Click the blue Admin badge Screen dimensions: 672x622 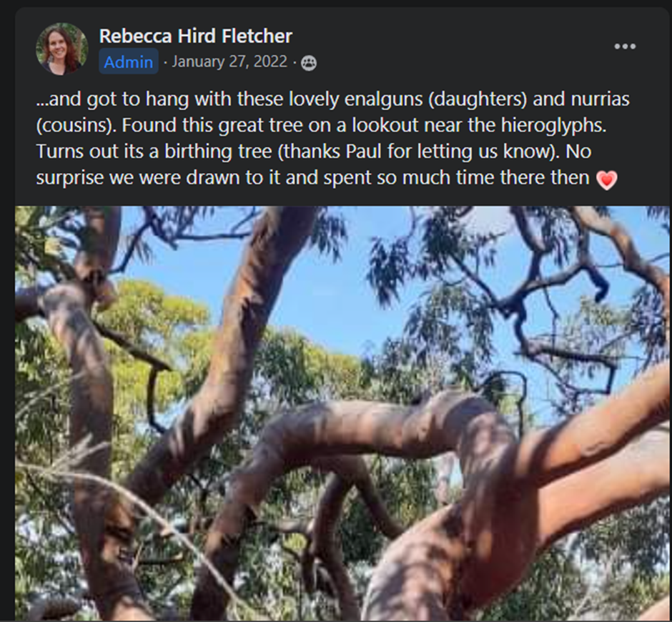tap(129, 62)
